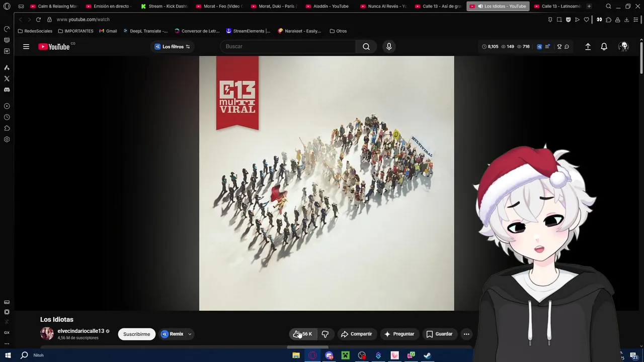644x362 pixels.
Task: Open the Opera menu logo in the top-left corner
Action: tap(7, 7)
